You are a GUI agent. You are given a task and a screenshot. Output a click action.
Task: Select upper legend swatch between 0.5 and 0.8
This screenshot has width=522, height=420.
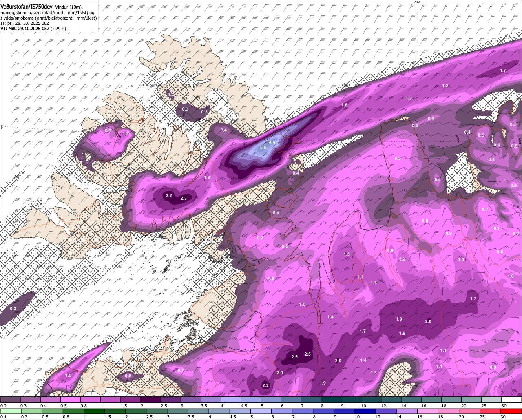pyautogui.click(x=71, y=400)
